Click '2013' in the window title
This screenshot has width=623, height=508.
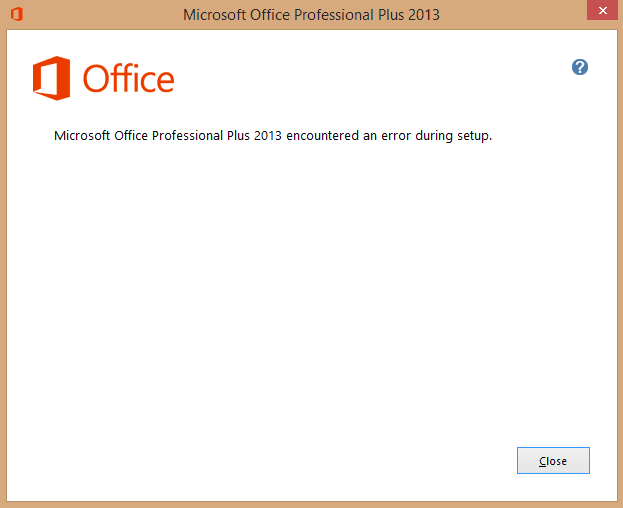424,15
